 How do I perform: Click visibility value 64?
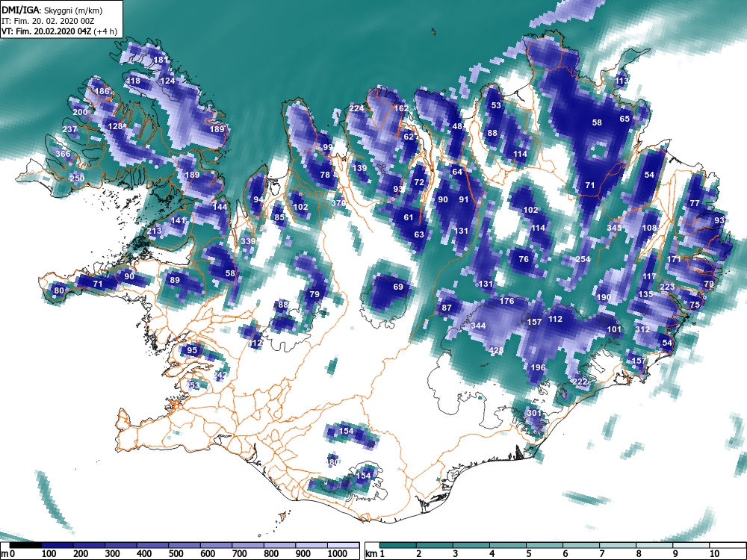457,172
